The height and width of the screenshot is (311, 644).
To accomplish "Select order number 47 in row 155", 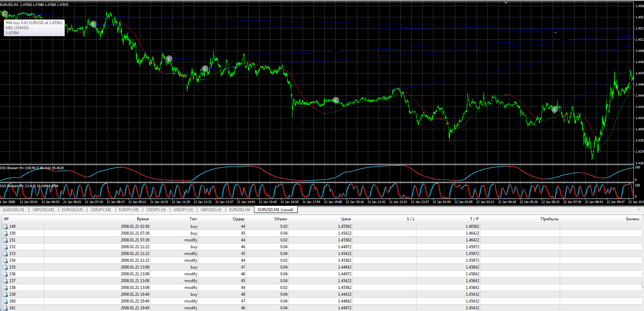I will tap(243, 267).
